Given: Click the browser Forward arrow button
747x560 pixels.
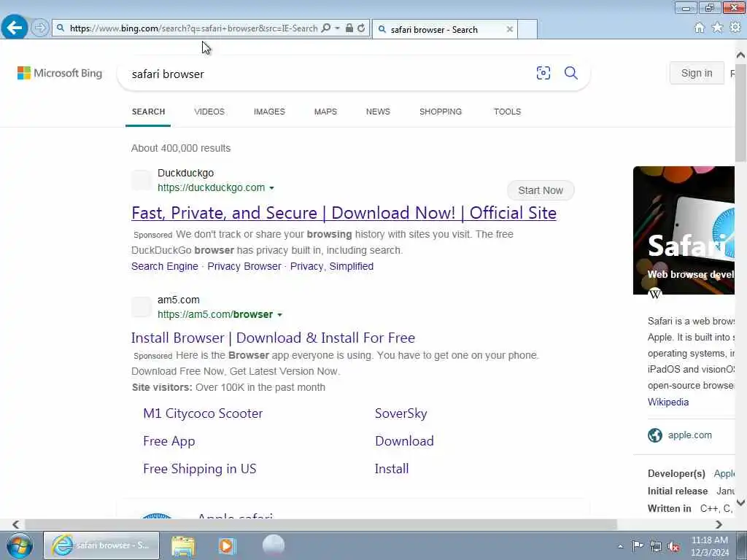Looking at the screenshot, I should click(40, 28).
